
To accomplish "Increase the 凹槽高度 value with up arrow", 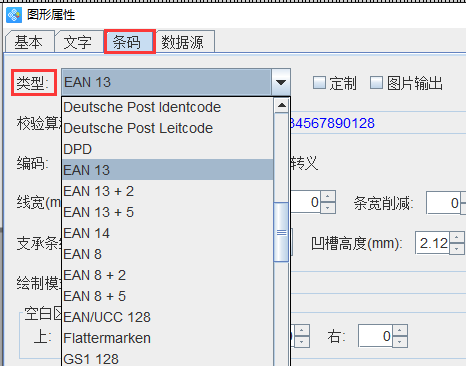I will (456, 237).
